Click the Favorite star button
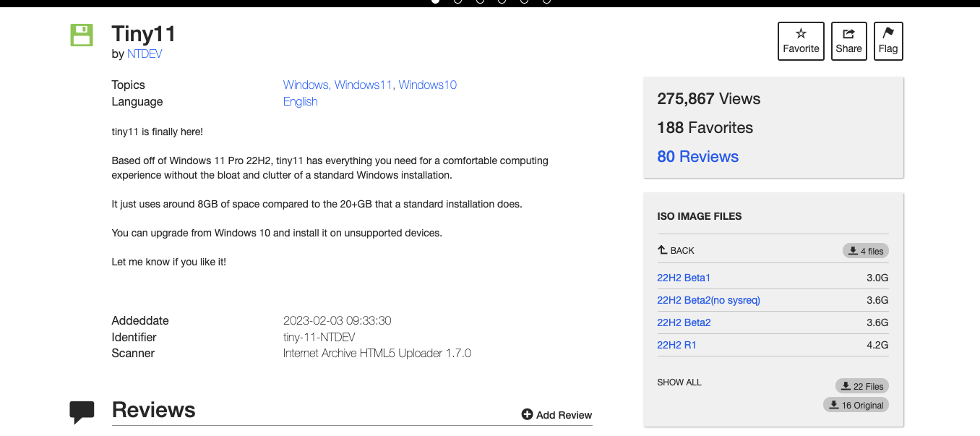980x436 pixels. point(801,41)
